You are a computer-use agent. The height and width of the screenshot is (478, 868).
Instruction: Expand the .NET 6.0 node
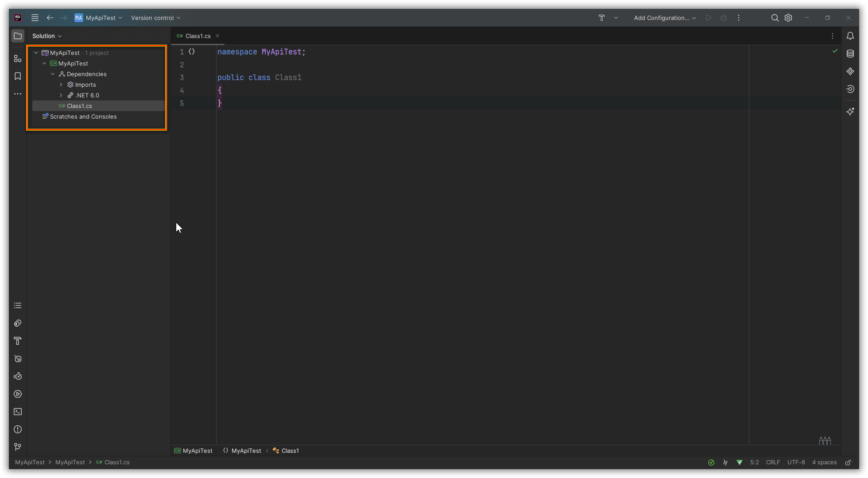coord(61,95)
